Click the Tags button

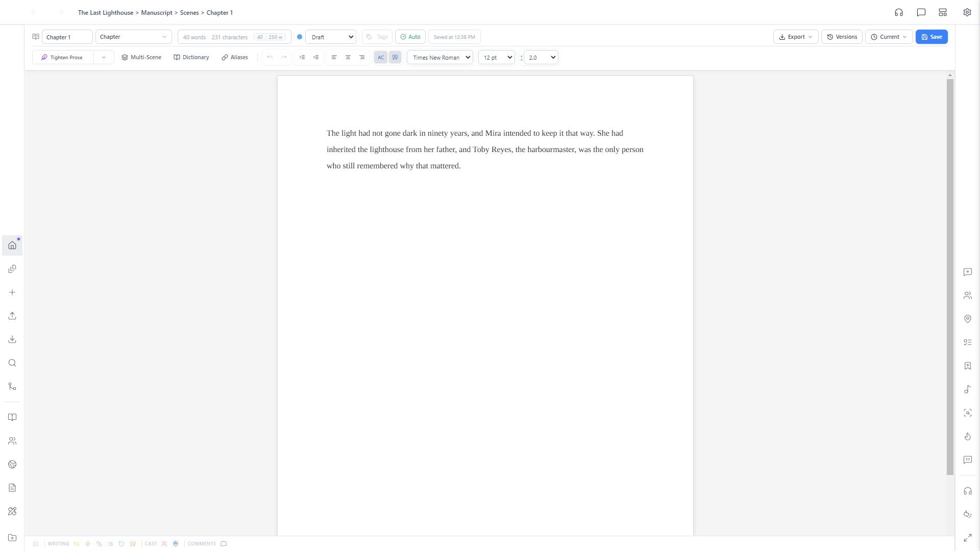pyautogui.click(x=377, y=37)
